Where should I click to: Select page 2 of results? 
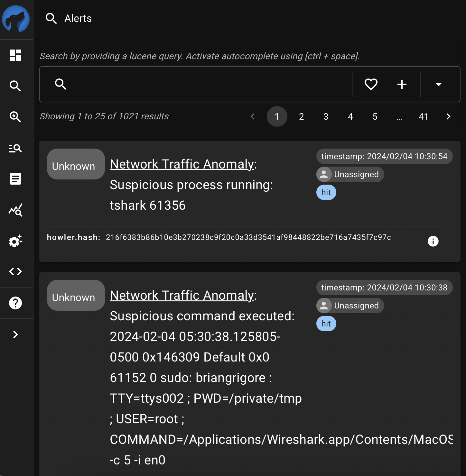302,116
